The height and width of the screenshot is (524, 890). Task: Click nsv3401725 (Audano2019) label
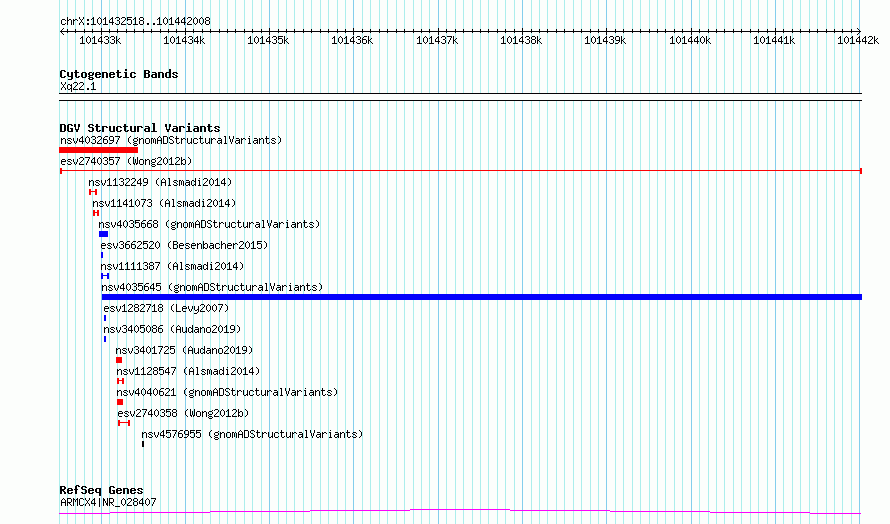pyautogui.click(x=184, y=350)
